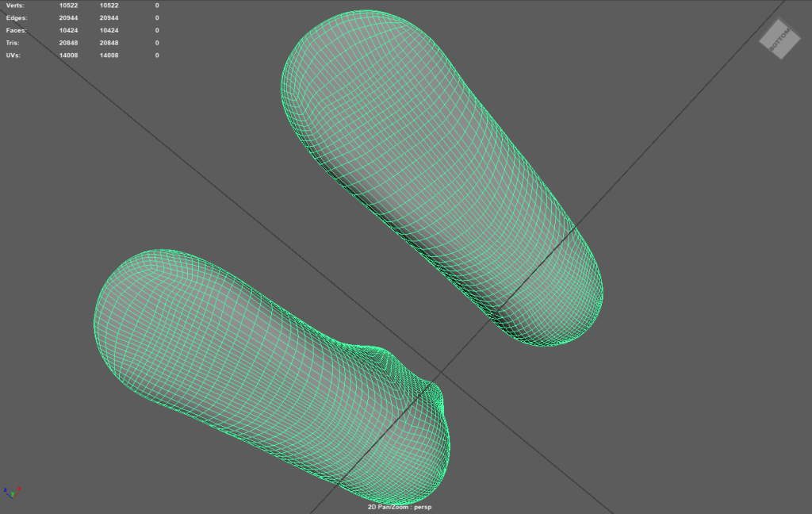Click the zero value in the Edges row
Screen dimensions: 812x514
[x=156, y=17]
